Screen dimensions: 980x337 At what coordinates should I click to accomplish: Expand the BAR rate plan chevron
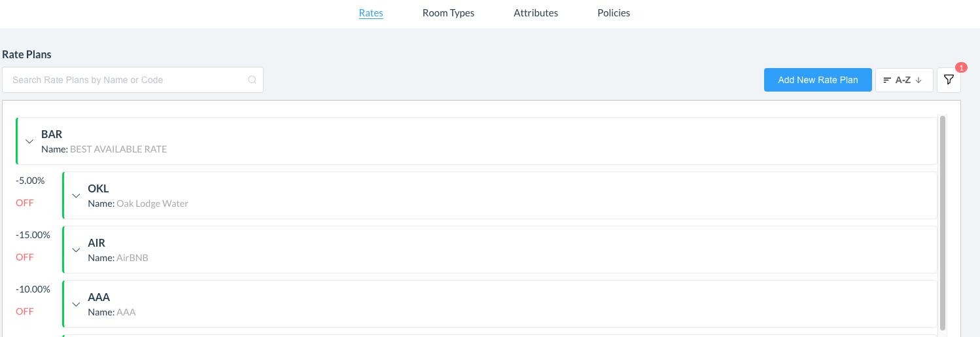pyautogui.click(x=29, y=141)
